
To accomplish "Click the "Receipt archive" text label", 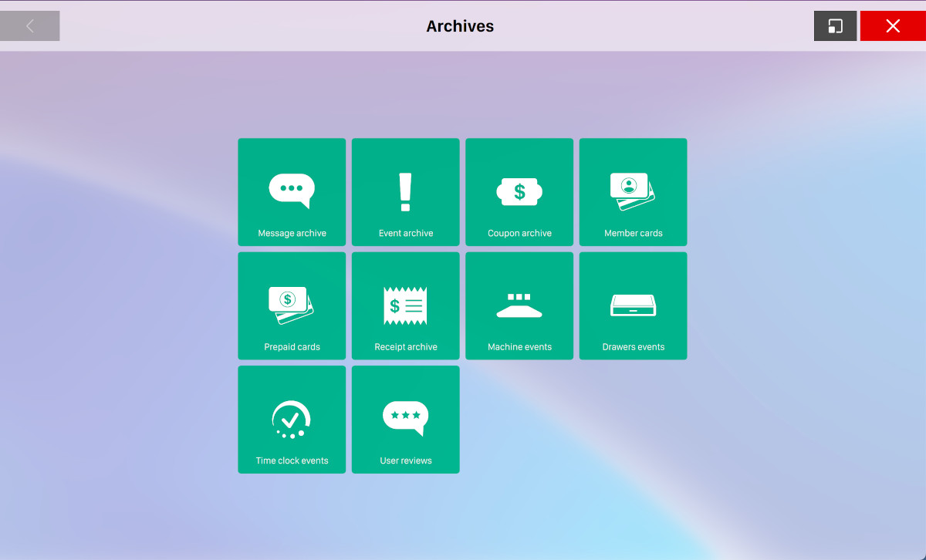I will pos(405,347).
